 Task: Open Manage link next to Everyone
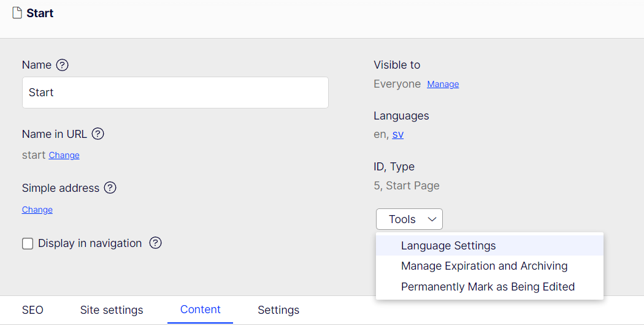pyautogui.click(x=443, y=85)
